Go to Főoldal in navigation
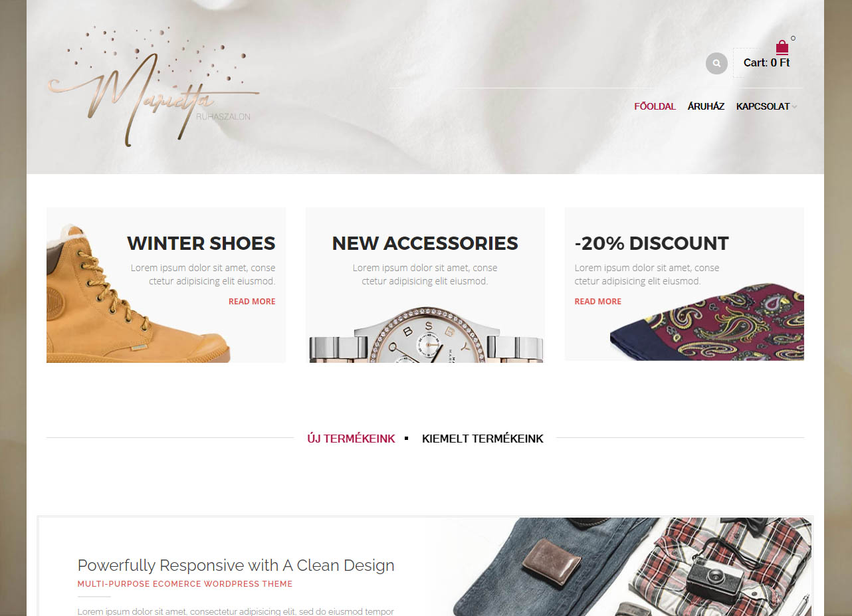The image size is (852, 616). 655,106
